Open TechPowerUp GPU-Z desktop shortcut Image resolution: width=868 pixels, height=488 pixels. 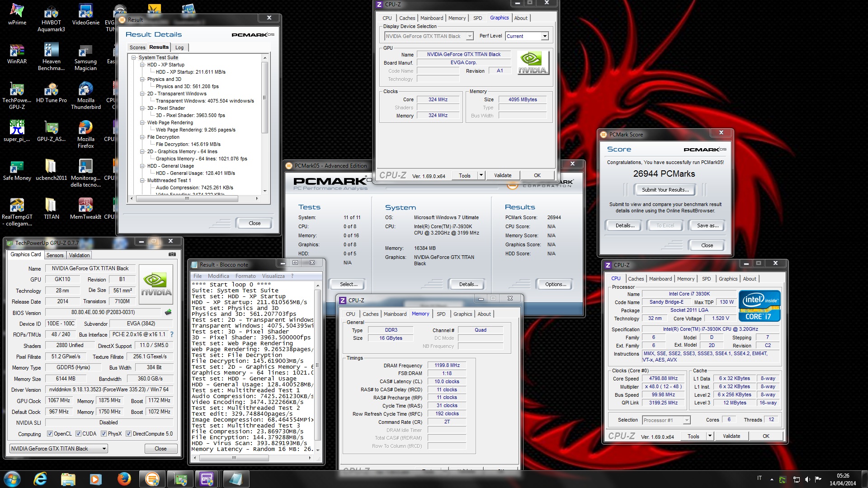pyautogui.click(x=17, y=95)
